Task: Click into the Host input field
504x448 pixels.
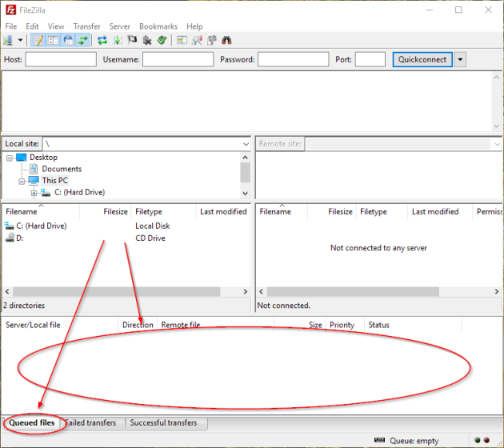Action: [61, 59]
